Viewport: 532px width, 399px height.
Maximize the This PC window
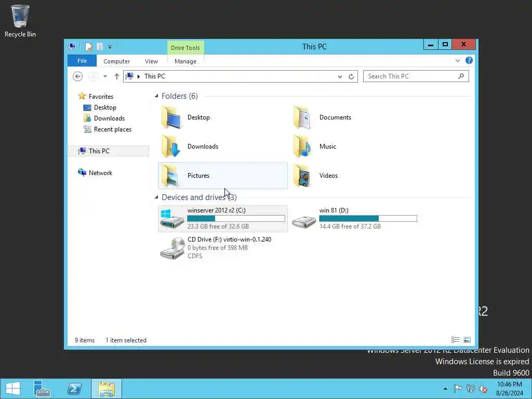[x=445, y=45]
